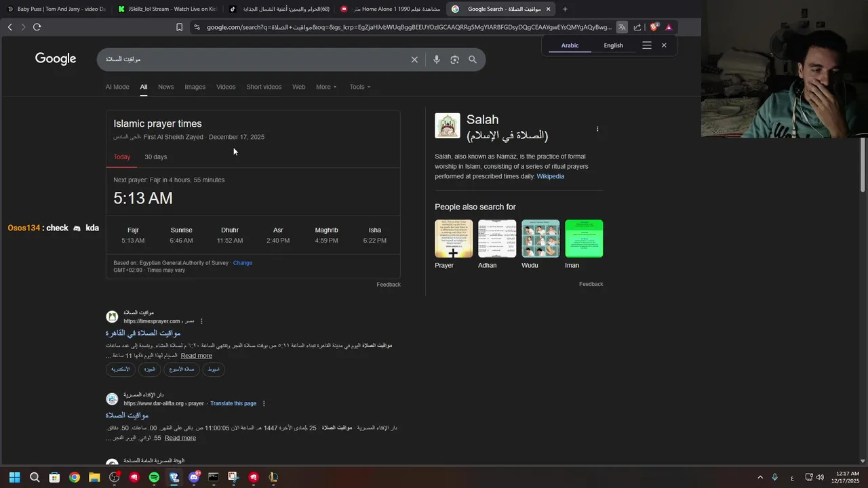Image resolution: width=868 pixels, height=488 pixels.
Task: Open three-dot menu beside timesprayer.com result
Action: (201, 321)
